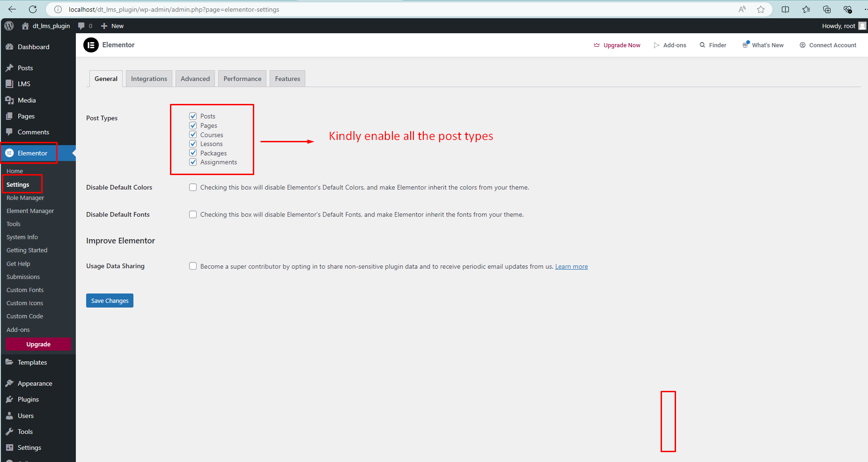Image resolution: width=868 pixels, height=462 pixels.
Task: Open the Connect Account link
Action: (x=832, y=45)
